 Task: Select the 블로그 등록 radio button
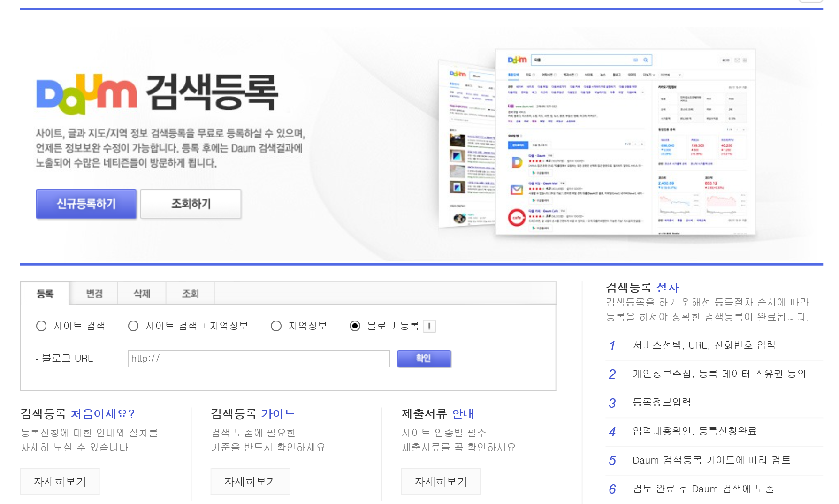click(355, 326)
